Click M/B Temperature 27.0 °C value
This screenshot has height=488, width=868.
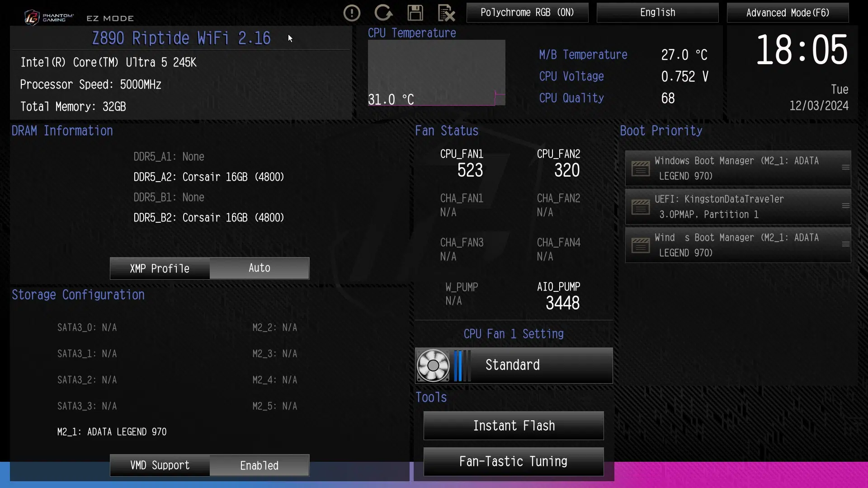[x=684, y=55]
